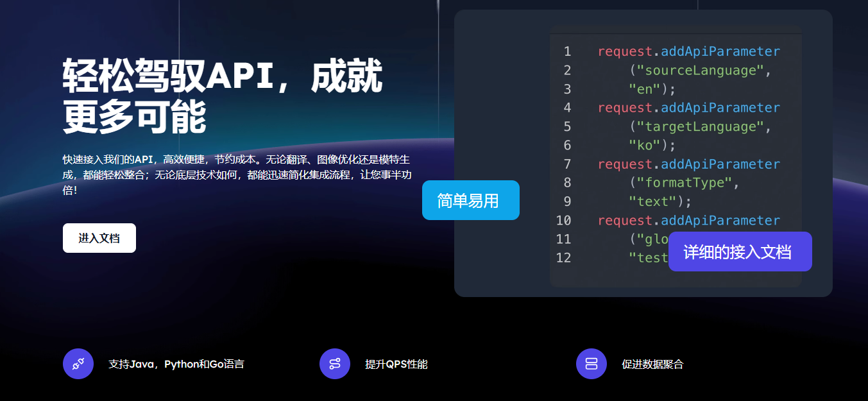
Task: Click the text 促进数据聚合
Action: (x=653, y=364)
